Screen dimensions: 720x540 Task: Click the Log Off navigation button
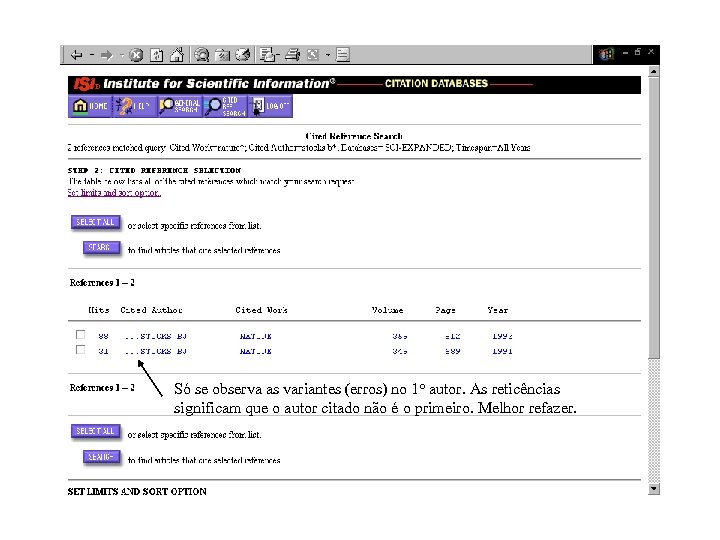(270, 106)
